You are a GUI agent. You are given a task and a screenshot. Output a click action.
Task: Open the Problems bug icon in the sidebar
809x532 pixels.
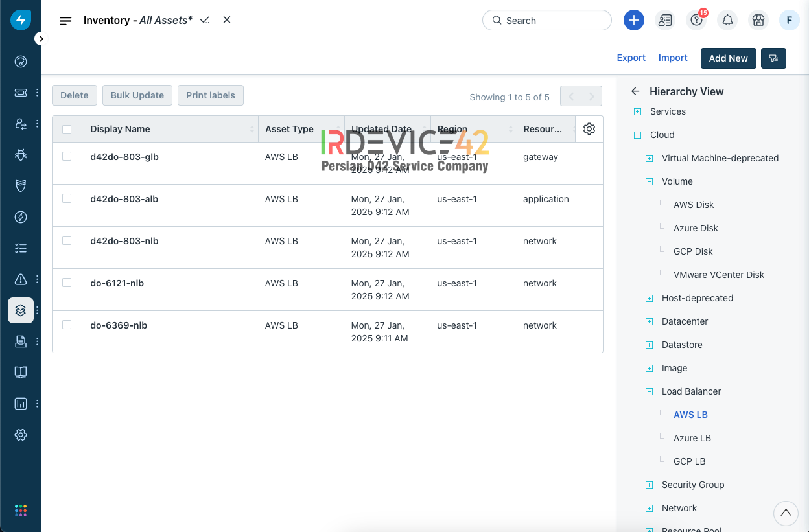click(x=21, y=155)
